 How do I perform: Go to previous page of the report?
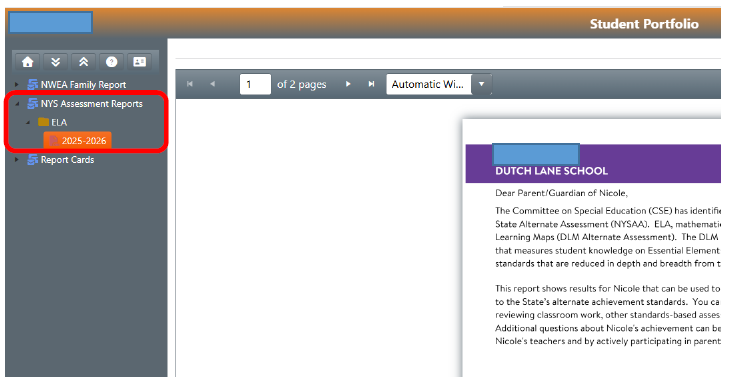click(x=213, y=84)
